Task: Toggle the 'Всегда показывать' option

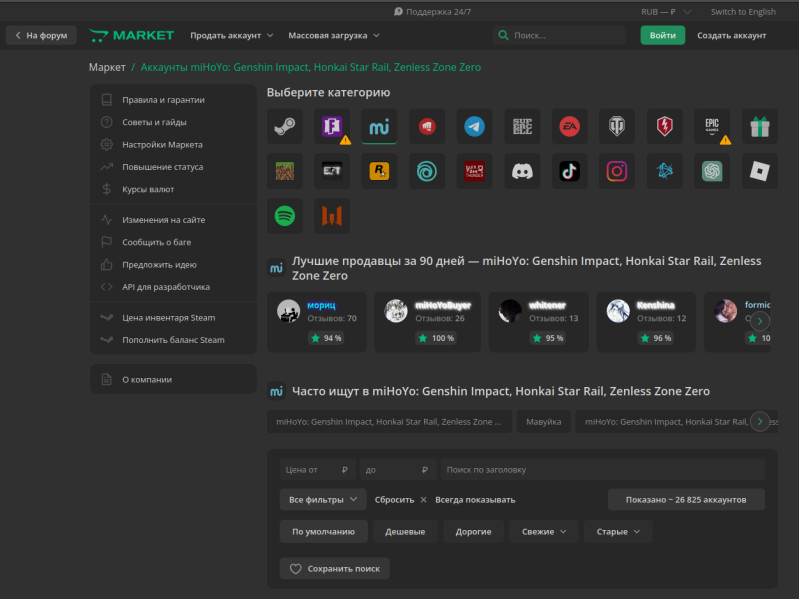Action: pyautogui.click(x=475, y=500)
